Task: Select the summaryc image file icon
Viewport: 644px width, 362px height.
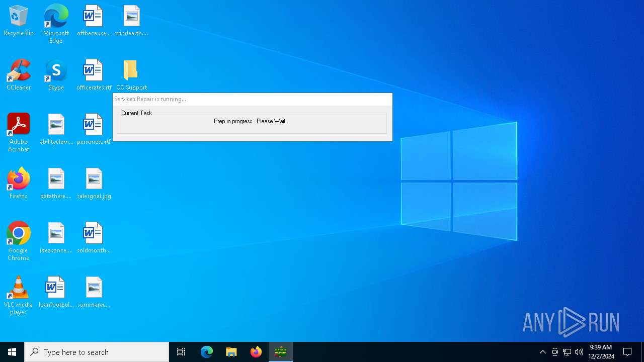Action: point(94,292)
